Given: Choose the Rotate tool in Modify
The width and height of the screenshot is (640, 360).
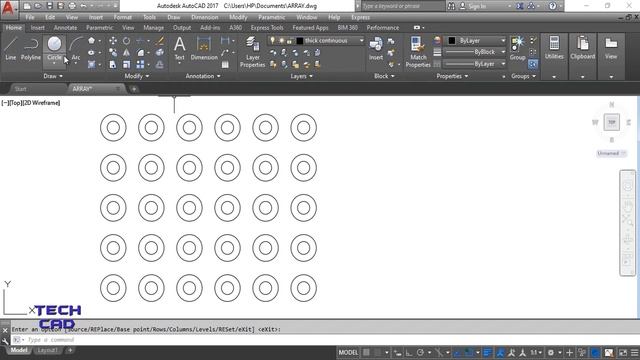Looking at the screenshot, I should (127, 40).
